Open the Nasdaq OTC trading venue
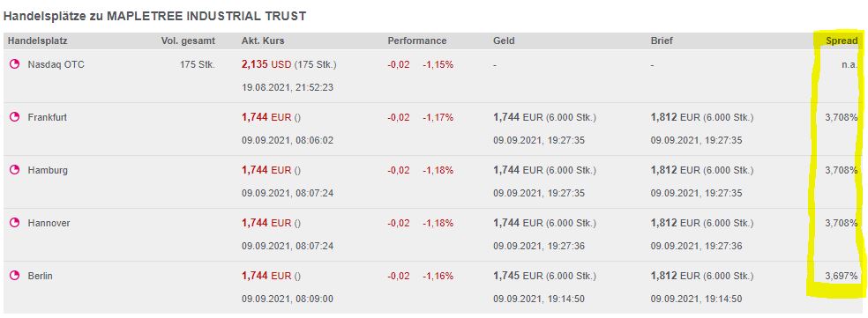Image resolution: width=868 pixels, height=318 pixels. pyautogui.click(x=56, y=64)
